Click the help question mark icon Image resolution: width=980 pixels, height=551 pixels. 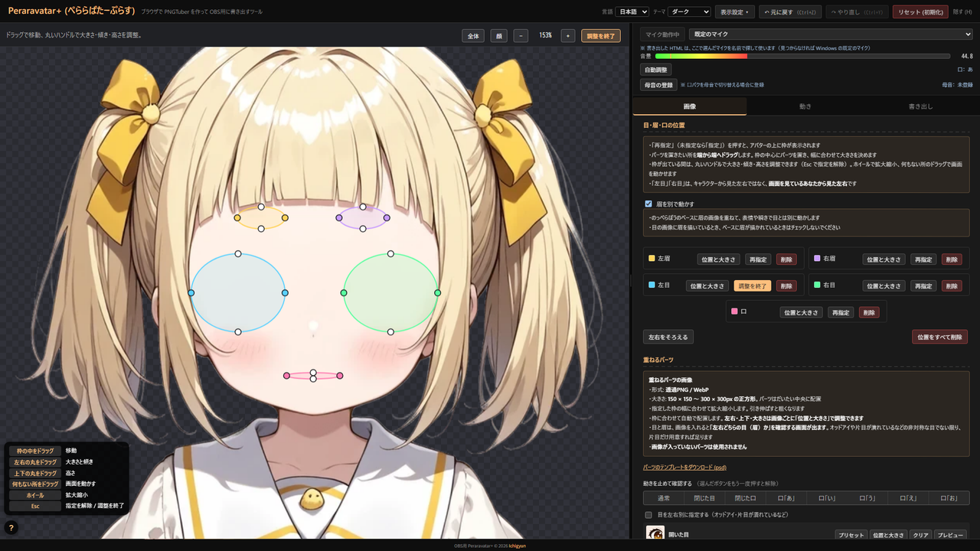(11, 527)
